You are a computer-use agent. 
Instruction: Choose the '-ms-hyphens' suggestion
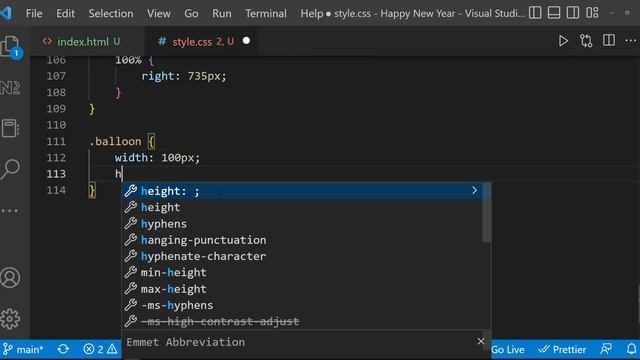point(302,305)
